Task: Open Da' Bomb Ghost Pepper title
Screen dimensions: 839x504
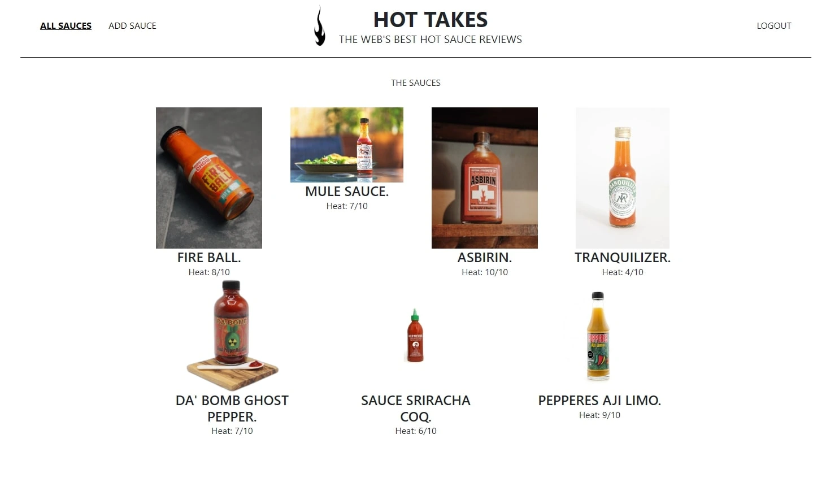Action: coord(232,409)
